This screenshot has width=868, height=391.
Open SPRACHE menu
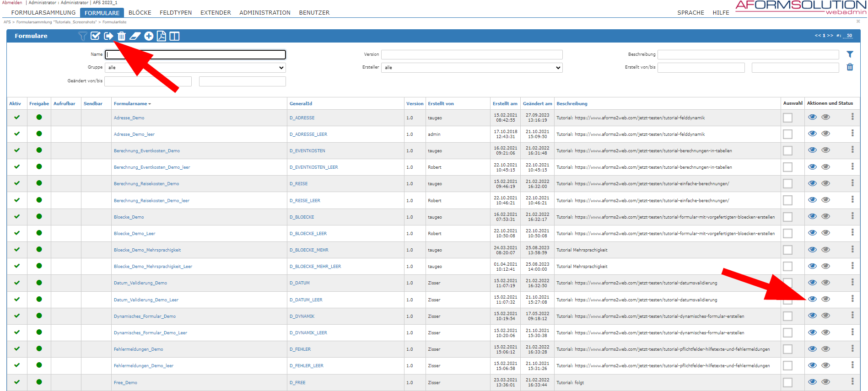click(691, 13)
